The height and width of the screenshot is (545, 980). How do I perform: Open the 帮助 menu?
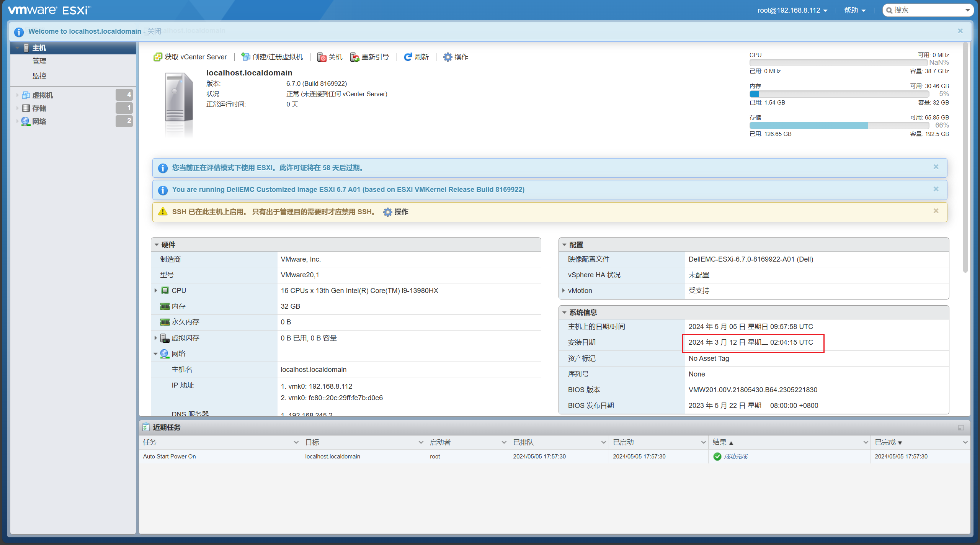(x=854, y=10)
